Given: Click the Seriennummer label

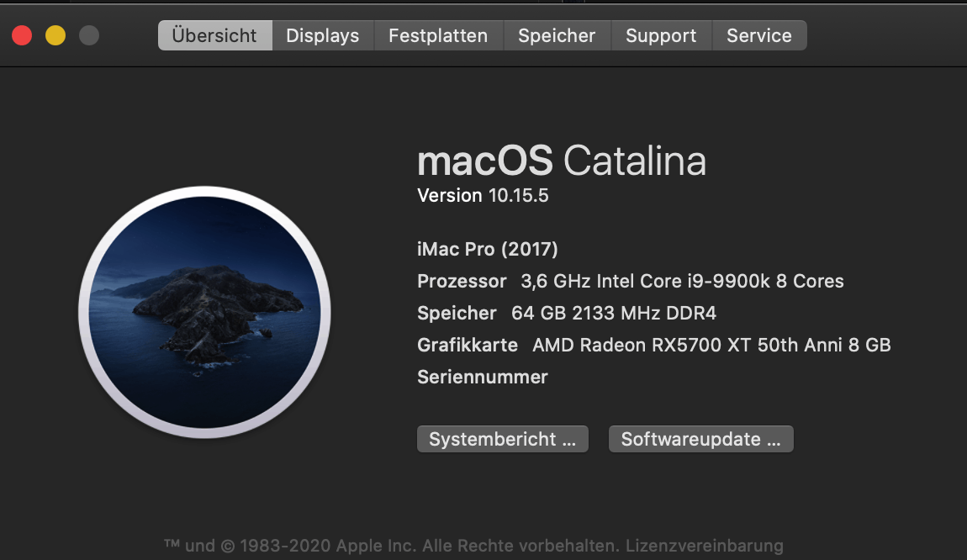Looking at the screenshot, I should pyautogui.click(x=482, y=377).
